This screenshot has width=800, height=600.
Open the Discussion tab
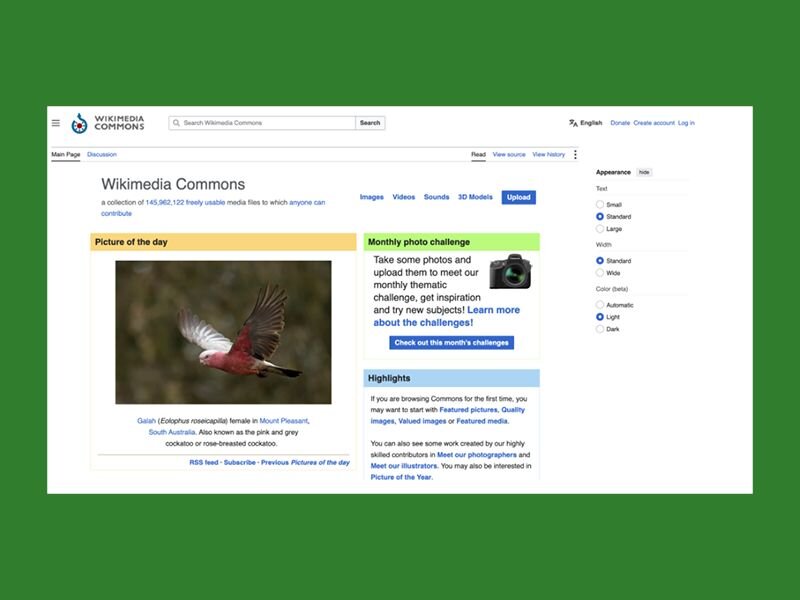pyautogui.click(x=102, y=155)
